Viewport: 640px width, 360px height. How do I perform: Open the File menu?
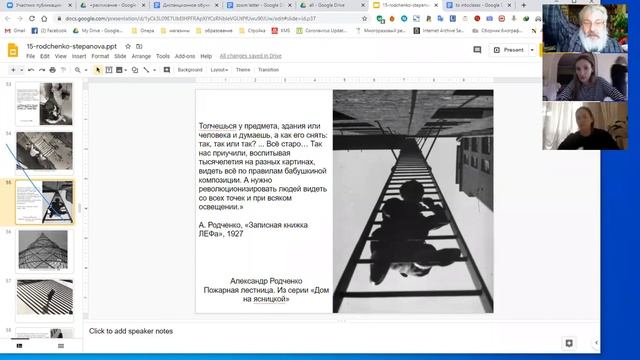tap(31, 56)
